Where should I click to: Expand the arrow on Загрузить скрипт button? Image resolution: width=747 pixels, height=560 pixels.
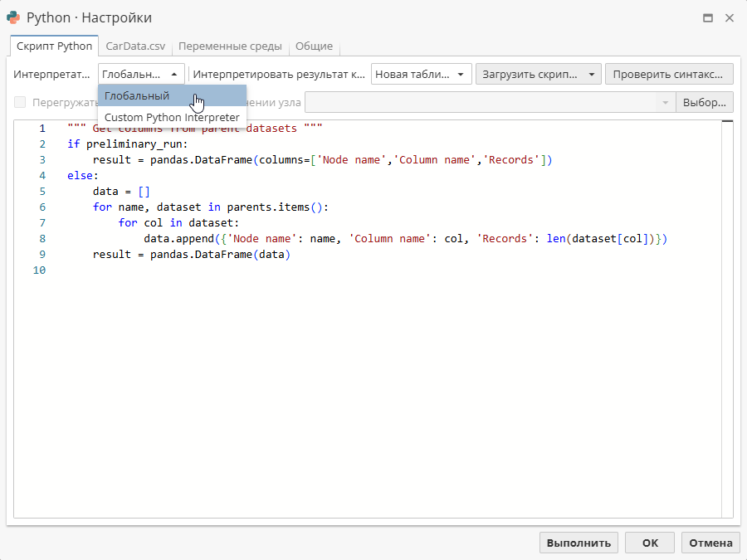pos(592,75)
